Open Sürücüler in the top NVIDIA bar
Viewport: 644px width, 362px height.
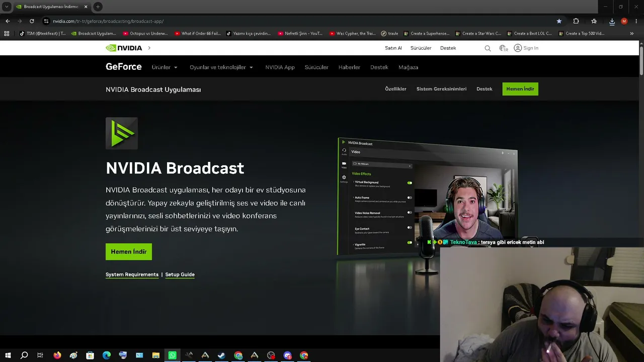tap(421, 48)
